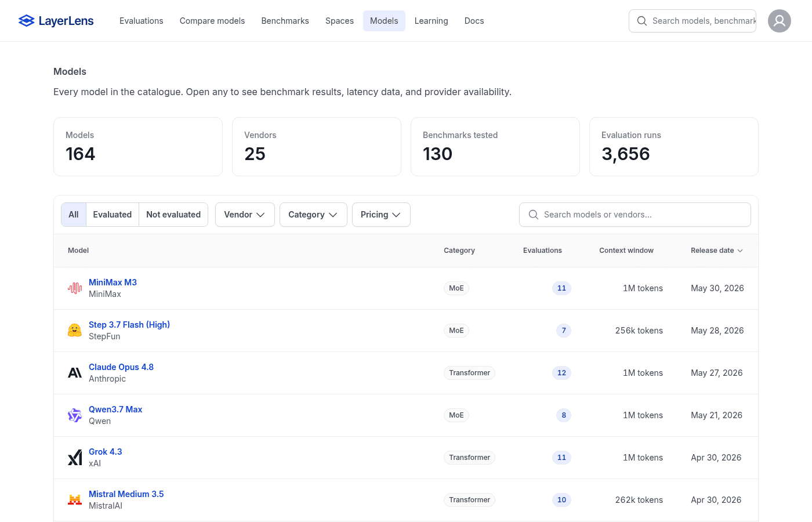
Task: Open the Category filter dropdown
Action: [x=313, y=215]
